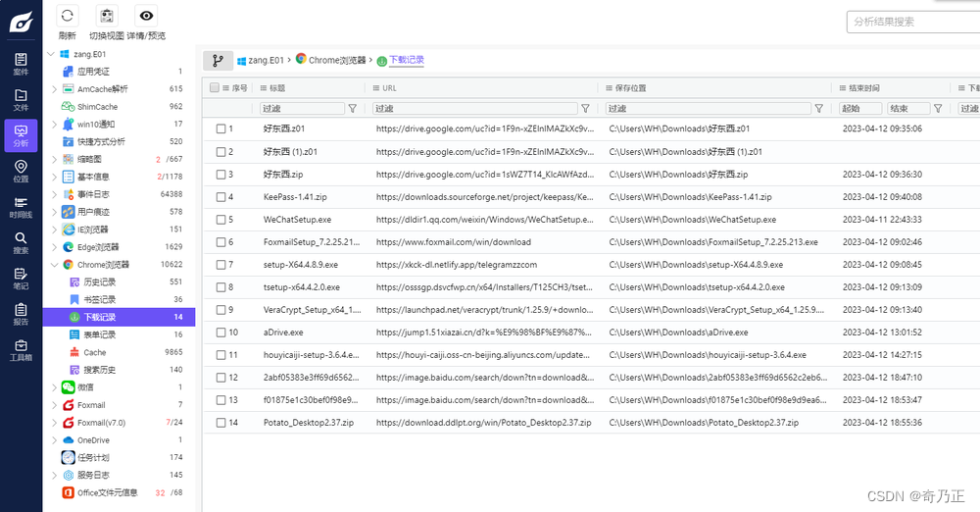Expand the AmCache analysis tree node
Screen dimensions: 980x512
(x=54, y=89)
